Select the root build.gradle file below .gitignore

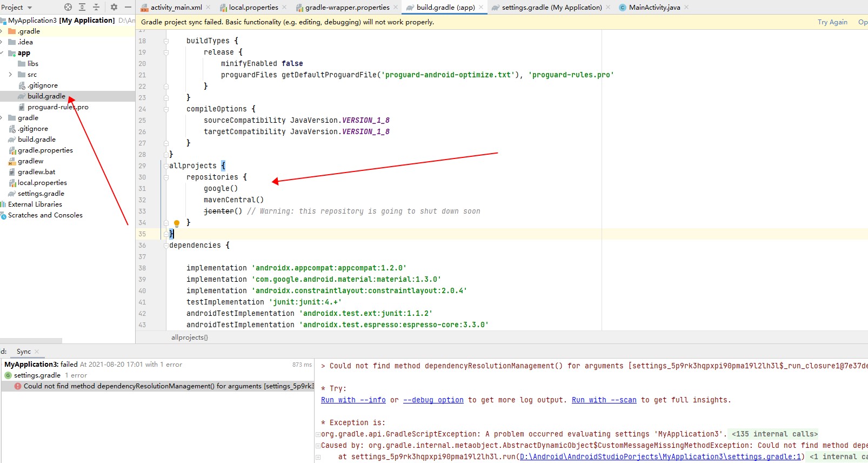36,139
